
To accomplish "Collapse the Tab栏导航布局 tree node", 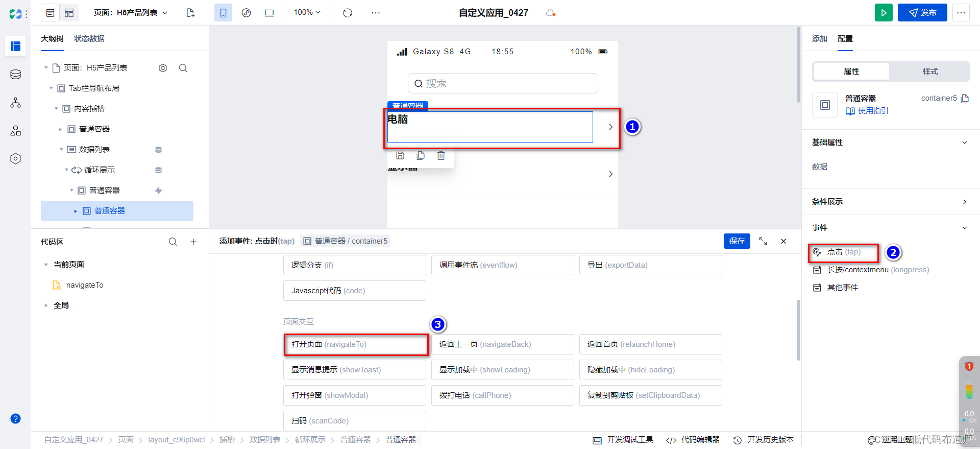I will click(x=51, y=88).
